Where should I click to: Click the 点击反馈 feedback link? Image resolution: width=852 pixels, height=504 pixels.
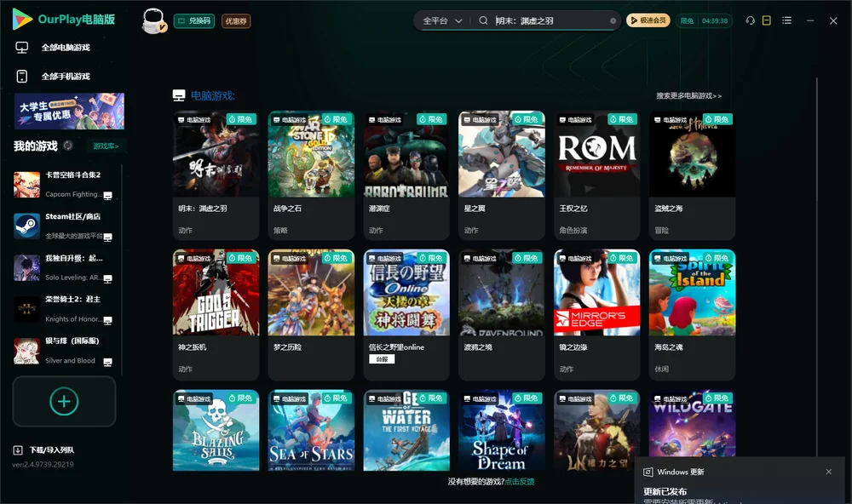pyautogui.click(x=520, y=481)
